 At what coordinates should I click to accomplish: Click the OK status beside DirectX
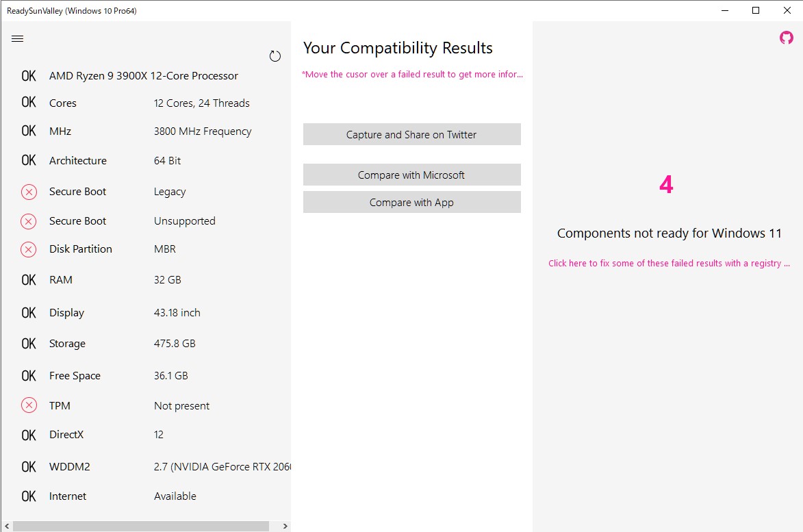29,435
